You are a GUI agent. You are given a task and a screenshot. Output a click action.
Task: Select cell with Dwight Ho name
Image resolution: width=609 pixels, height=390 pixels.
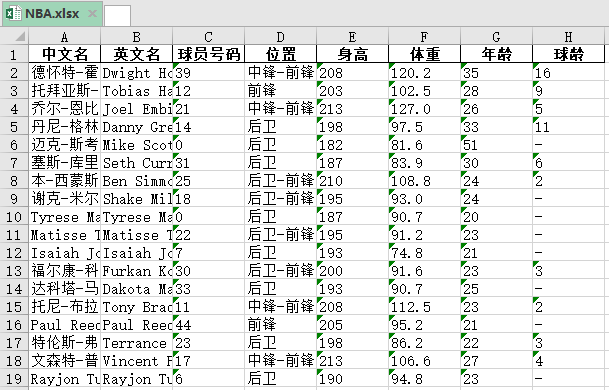pyautogui.click(x=136, y=73)
